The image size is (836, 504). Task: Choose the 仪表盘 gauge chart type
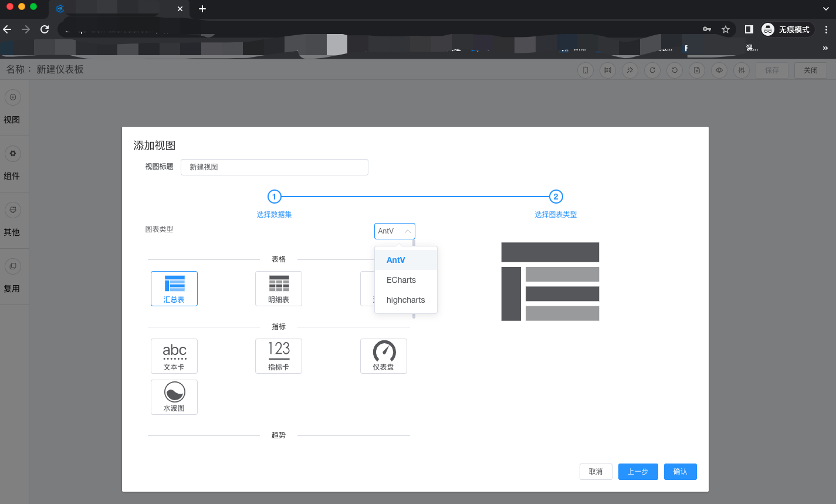click(384, 356)
